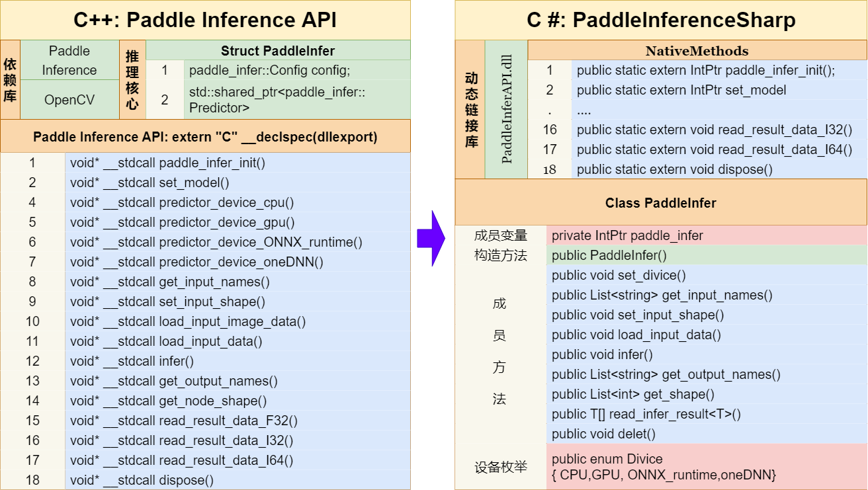Select the 'NativeMethods' header
This screenshot has width=868, height=490.
(x=697, y=51)
